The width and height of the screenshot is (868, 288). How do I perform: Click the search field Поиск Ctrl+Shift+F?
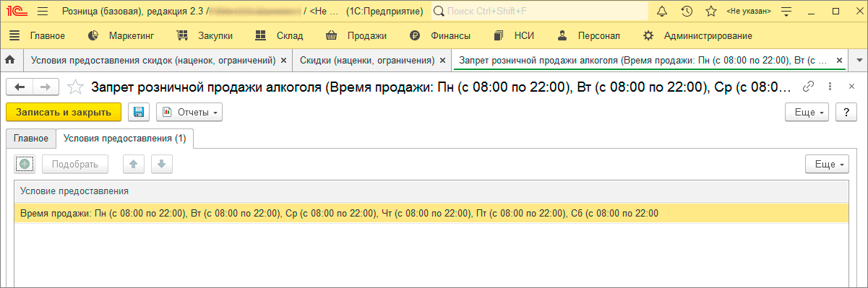click(540, 12)
